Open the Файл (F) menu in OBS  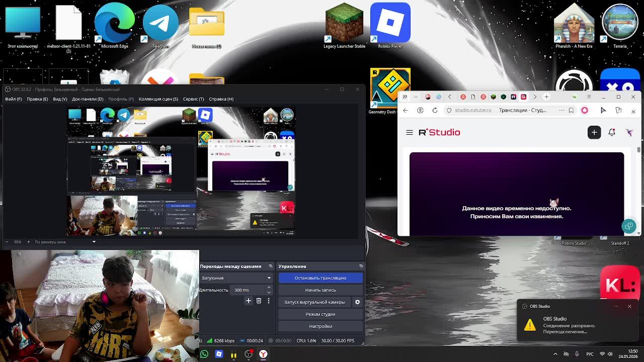pyautogui.click(x=14, y=99)
